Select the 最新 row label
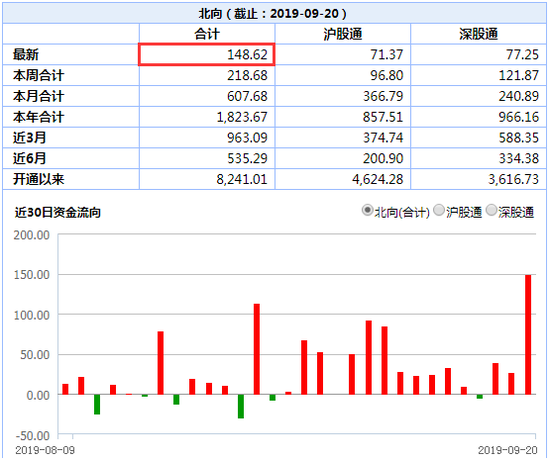Screen dimensions: 550x460 coord(26,55)
